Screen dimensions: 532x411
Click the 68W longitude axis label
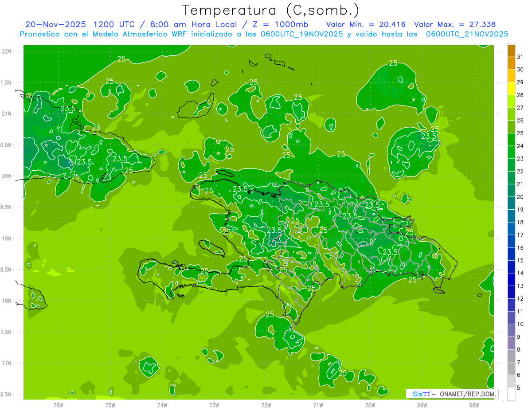pos(473,405)
